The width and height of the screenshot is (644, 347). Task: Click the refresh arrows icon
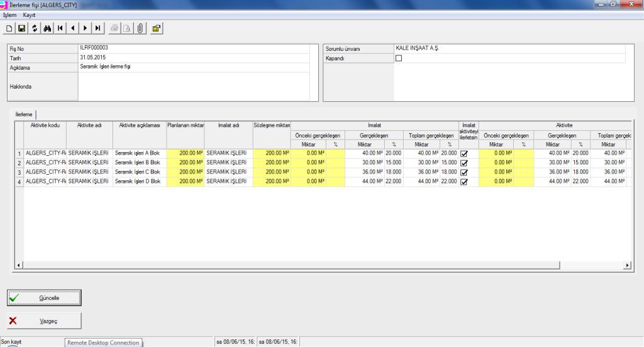[35, 28]
